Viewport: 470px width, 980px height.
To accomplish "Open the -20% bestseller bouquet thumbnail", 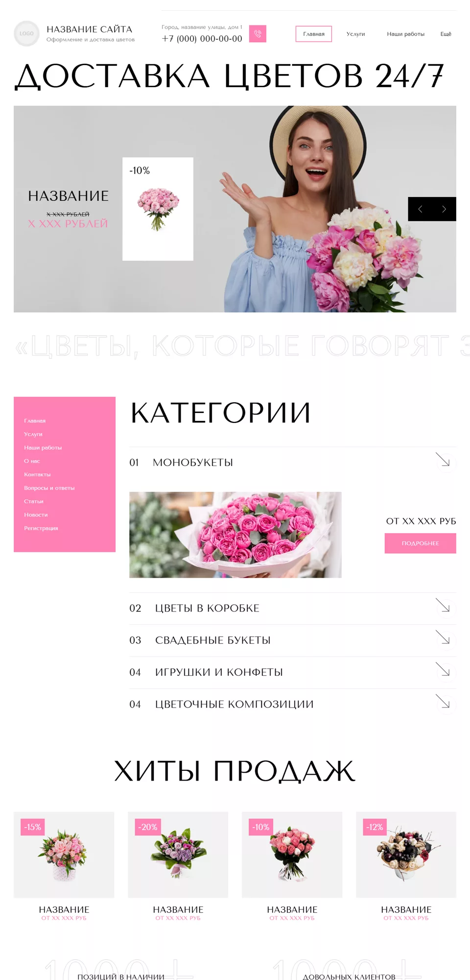I will pos(178,855).
